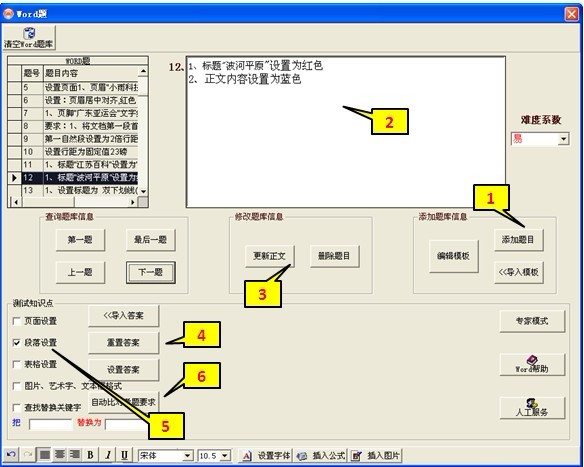584x467 pixels.
Task: Apply center alignment in bottom toolbar
Action: [x=60, y=455]
